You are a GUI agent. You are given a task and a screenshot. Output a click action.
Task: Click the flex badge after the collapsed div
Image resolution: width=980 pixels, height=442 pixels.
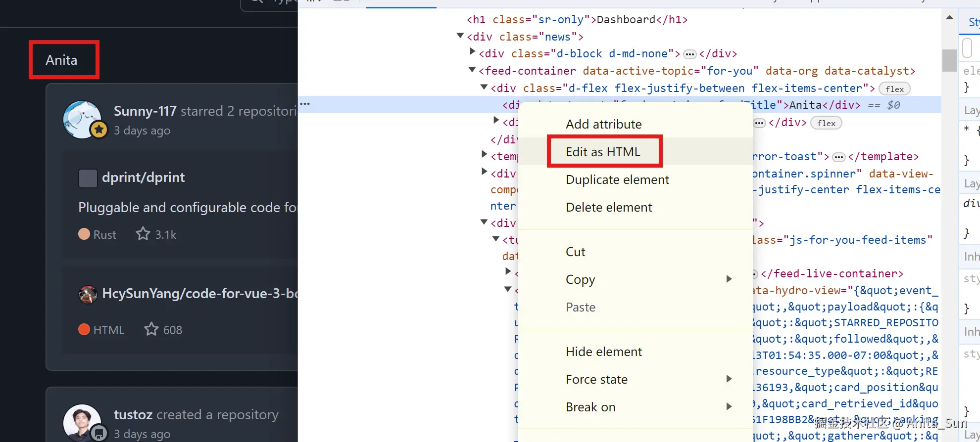[x=826, y=123]
